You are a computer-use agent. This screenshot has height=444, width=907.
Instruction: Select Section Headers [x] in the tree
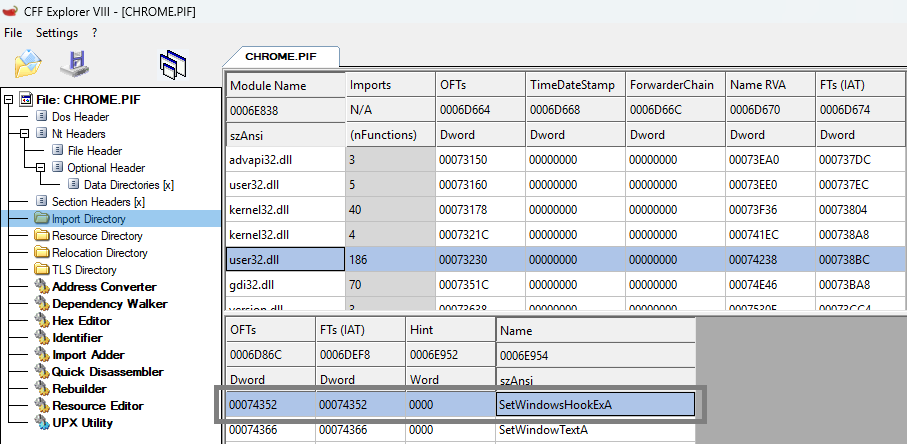click(x=98, y=202)
